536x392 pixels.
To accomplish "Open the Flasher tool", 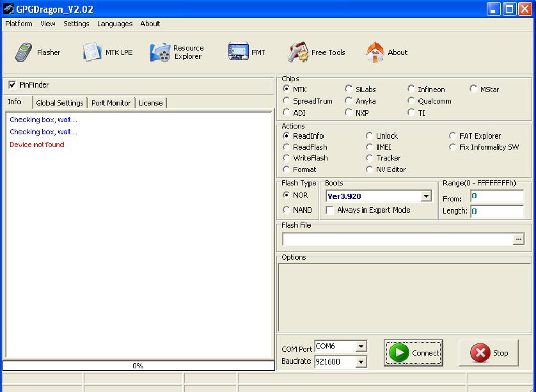I will click(x=38, y=52).
